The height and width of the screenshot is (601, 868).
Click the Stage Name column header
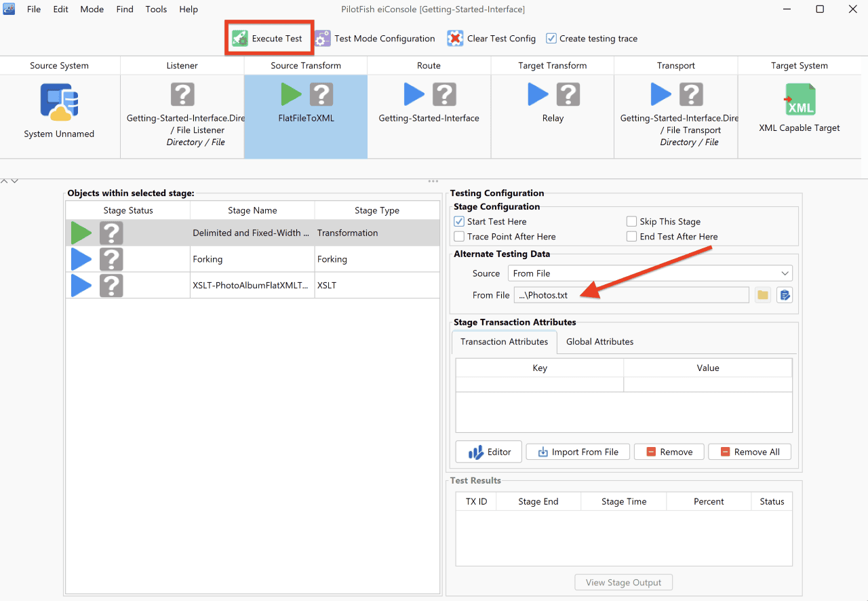tap(252, 210)
